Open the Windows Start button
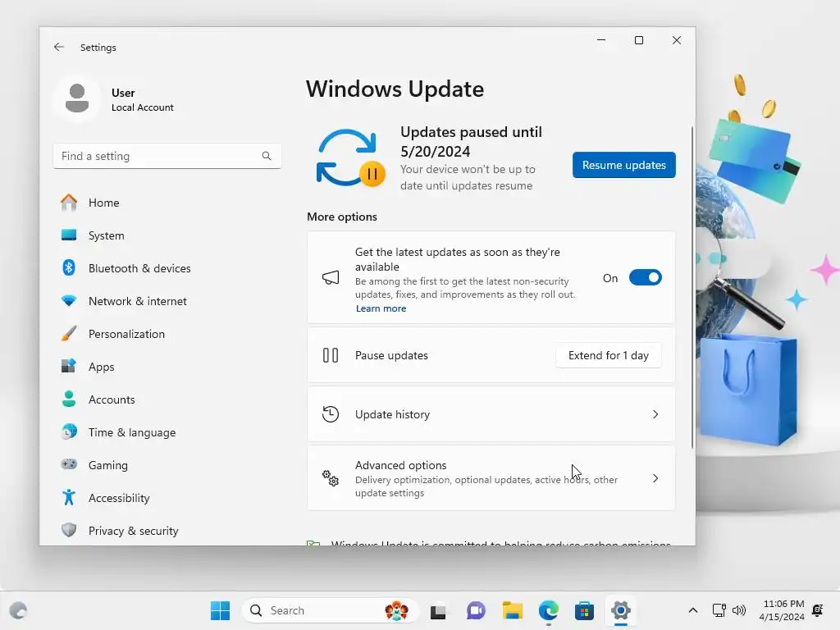 (220, 610)
